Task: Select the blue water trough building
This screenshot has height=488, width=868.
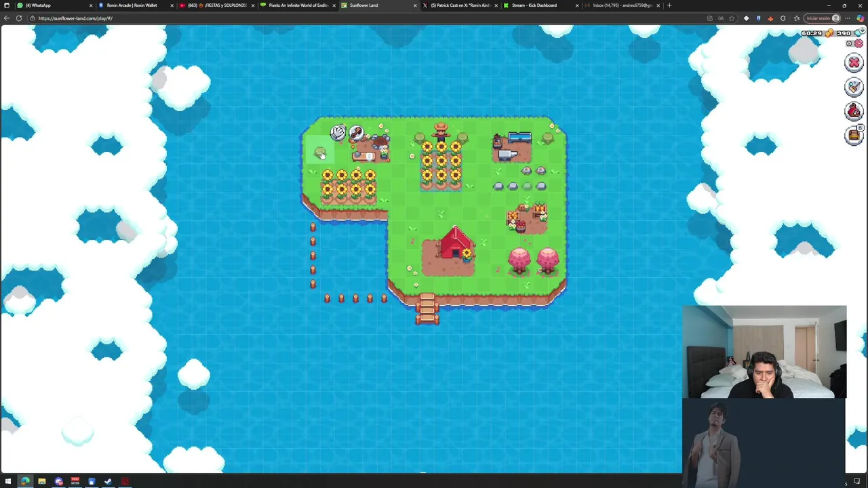Action: click(519, 138)
